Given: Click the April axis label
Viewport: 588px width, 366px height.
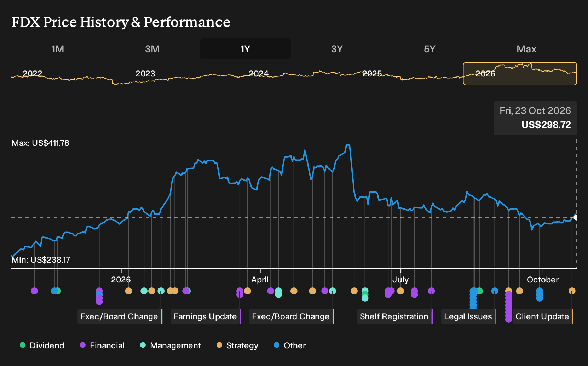Looking at the screenshot, I should click(260, 280).
